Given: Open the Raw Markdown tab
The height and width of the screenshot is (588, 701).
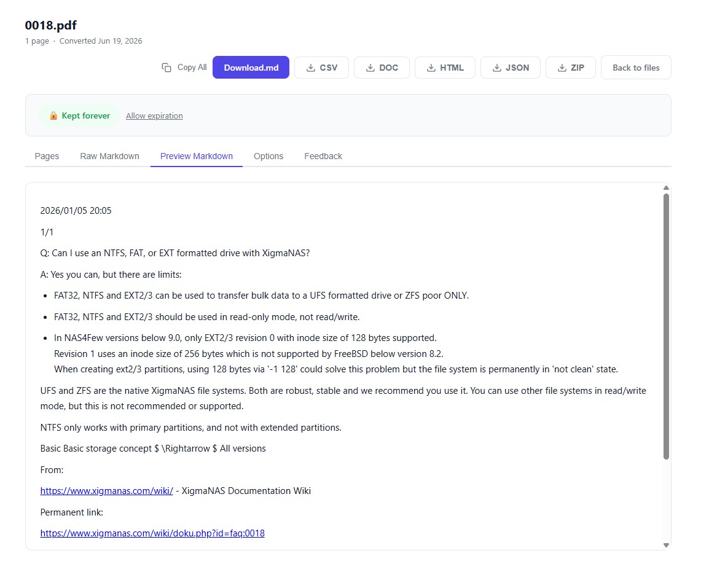Looking at the screenshot, I should tap(109, 156).
